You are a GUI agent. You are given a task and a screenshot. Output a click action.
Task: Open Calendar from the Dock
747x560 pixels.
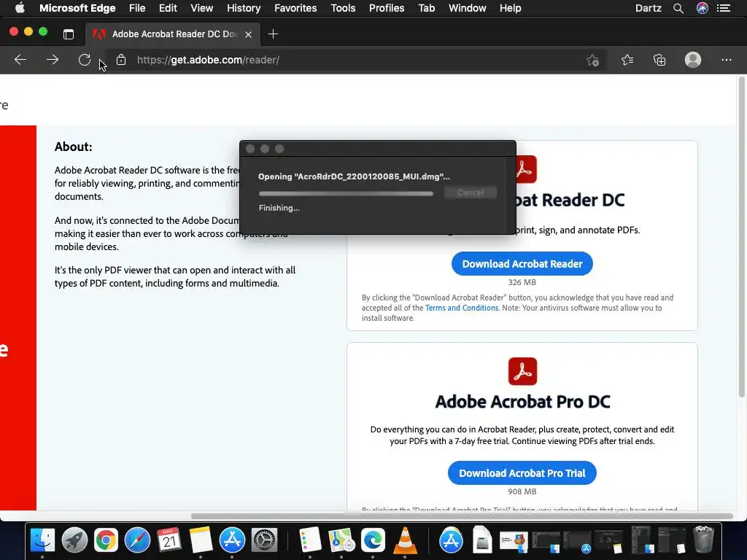169,540
